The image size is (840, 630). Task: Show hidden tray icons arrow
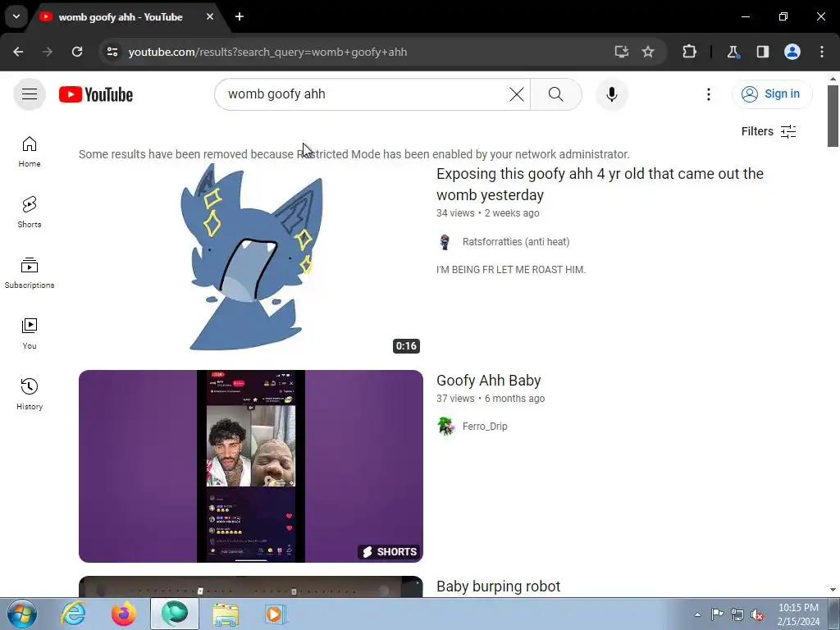click(x=697, y=614)
